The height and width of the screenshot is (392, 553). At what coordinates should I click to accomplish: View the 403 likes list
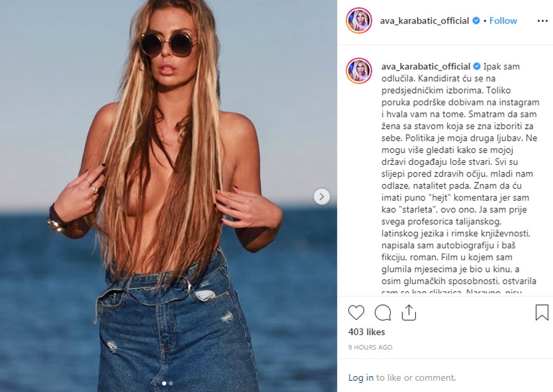367,332
